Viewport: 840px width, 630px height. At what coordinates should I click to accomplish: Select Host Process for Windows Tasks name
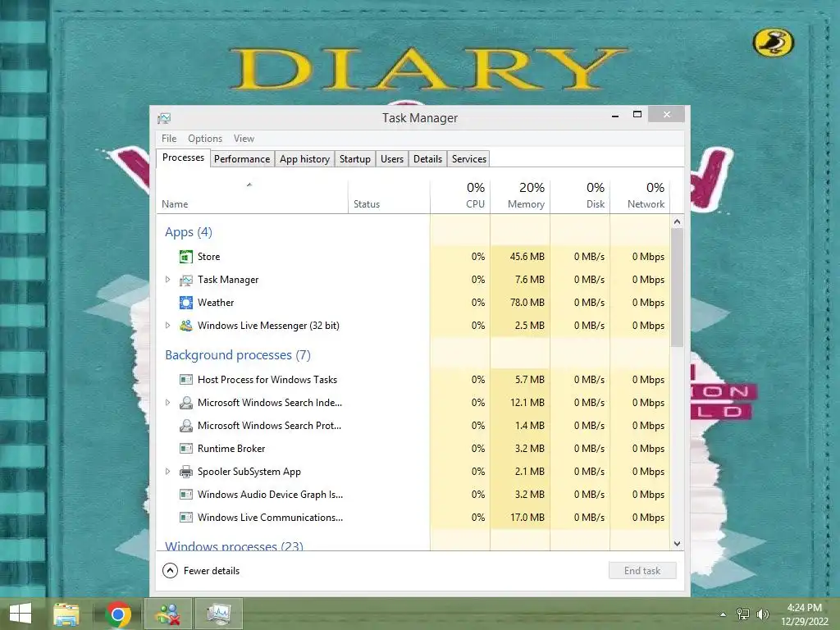point(267,380)
